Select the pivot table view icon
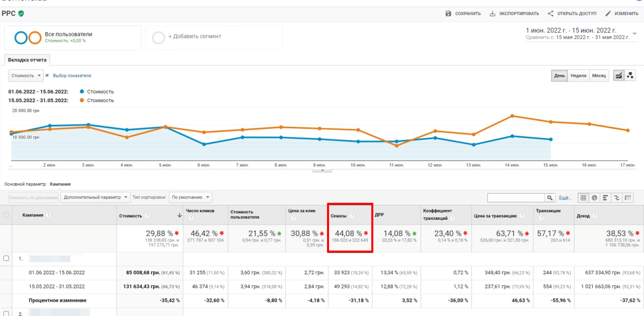 point(628,198)
